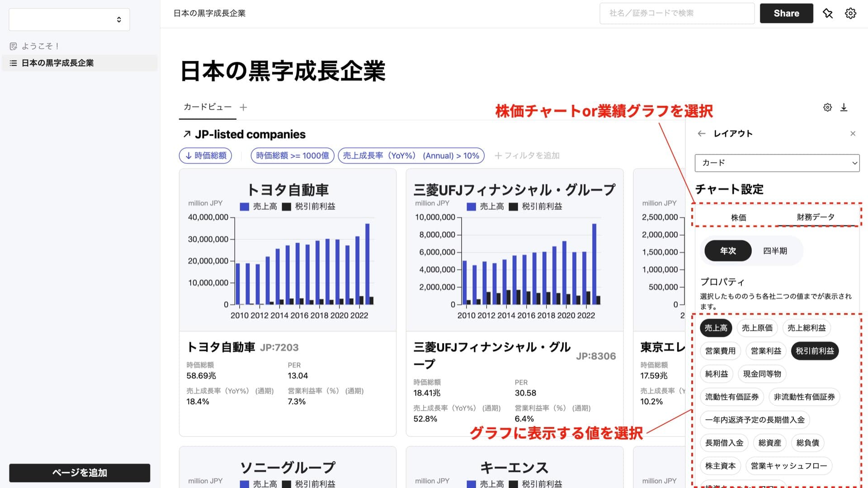Click the 日本の黒字成長企業 breadcrumb title
The image size is (868, 488).
[x=209, y=13]
